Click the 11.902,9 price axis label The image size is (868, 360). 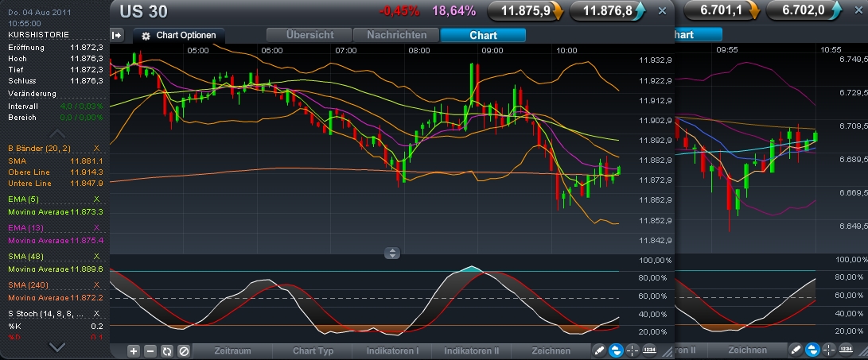[x=656, y=121]
